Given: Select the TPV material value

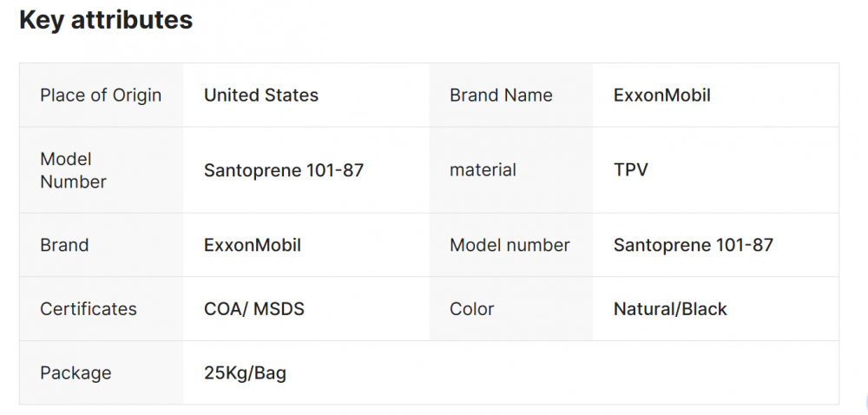Looking at the screenshot, I should (631, 170).
